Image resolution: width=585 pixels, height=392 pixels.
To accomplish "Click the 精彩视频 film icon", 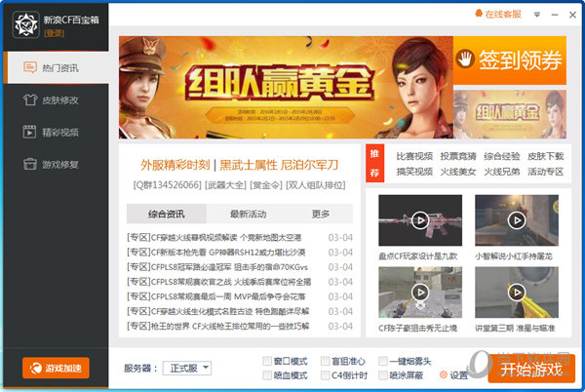I will (29, 132).
